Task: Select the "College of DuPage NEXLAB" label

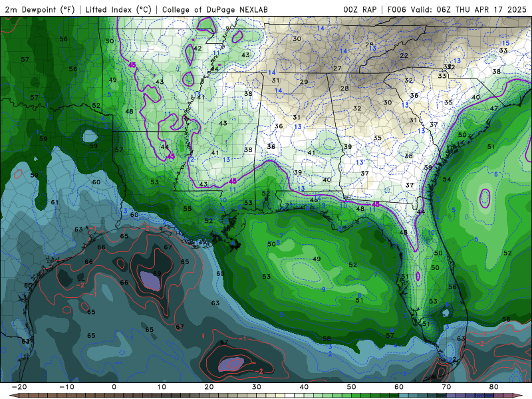Action: (215, 9)
